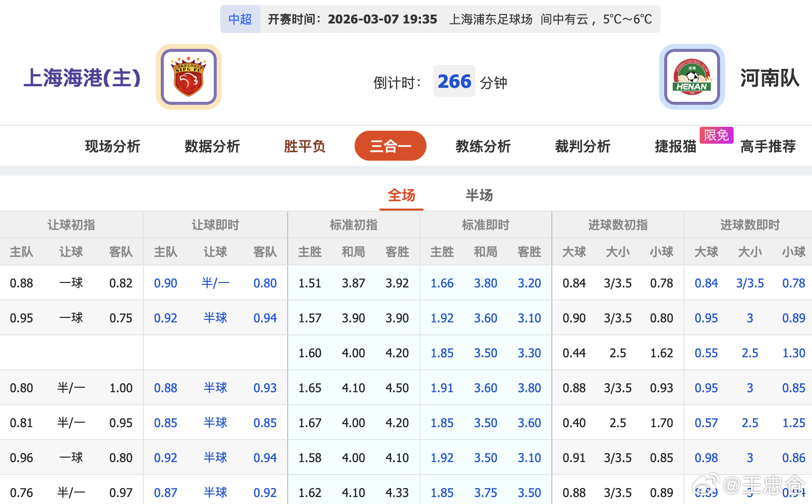812x504 pixels.
Task: Open the 教练分析 tab
Action: (482, 146)
